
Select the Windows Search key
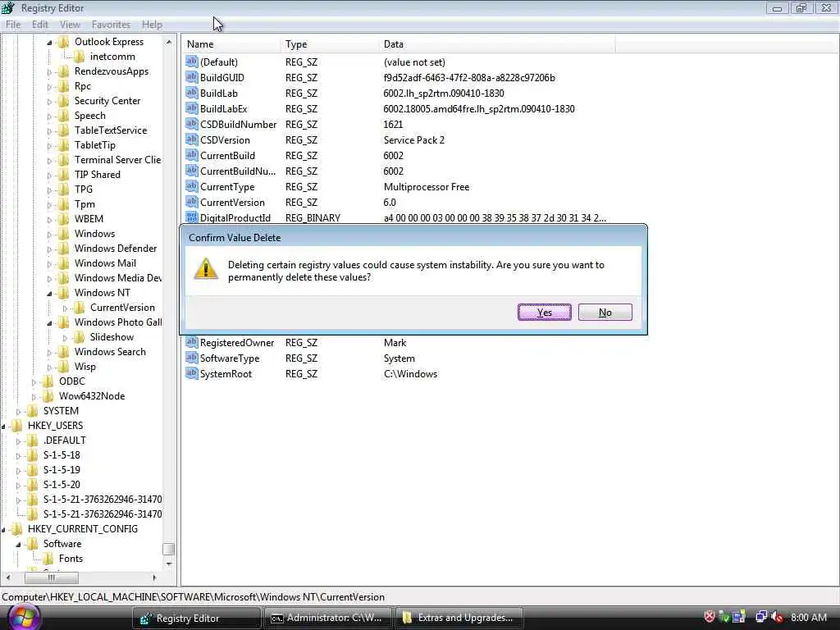[x=110, y=352]
